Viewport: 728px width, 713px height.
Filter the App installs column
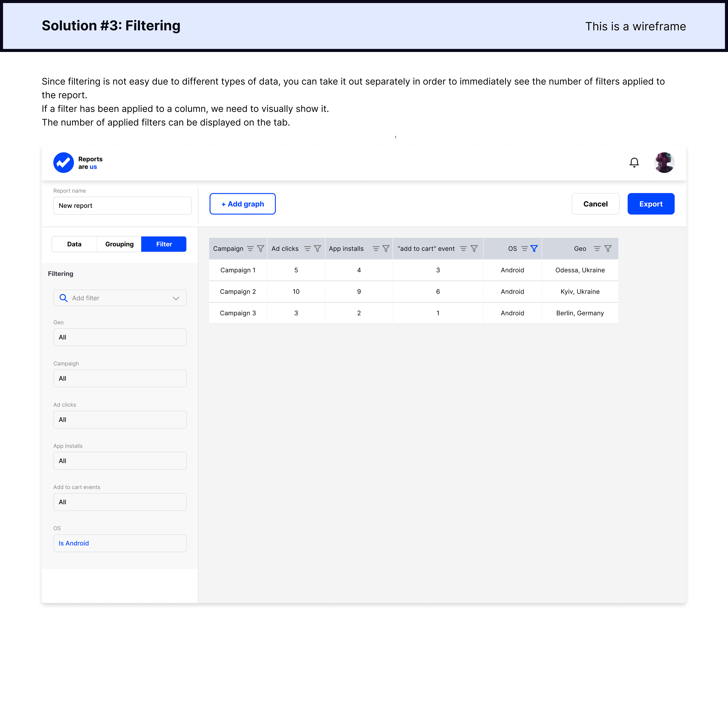386,249
